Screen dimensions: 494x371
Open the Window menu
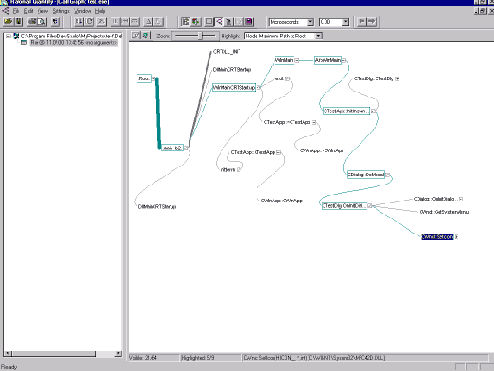(x=83, y=11)
